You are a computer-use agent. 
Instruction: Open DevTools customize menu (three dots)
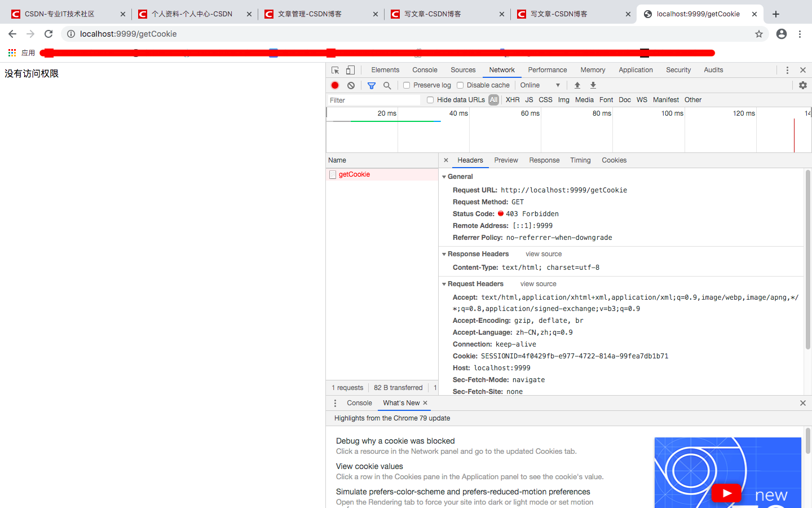(x=787, y=70)
